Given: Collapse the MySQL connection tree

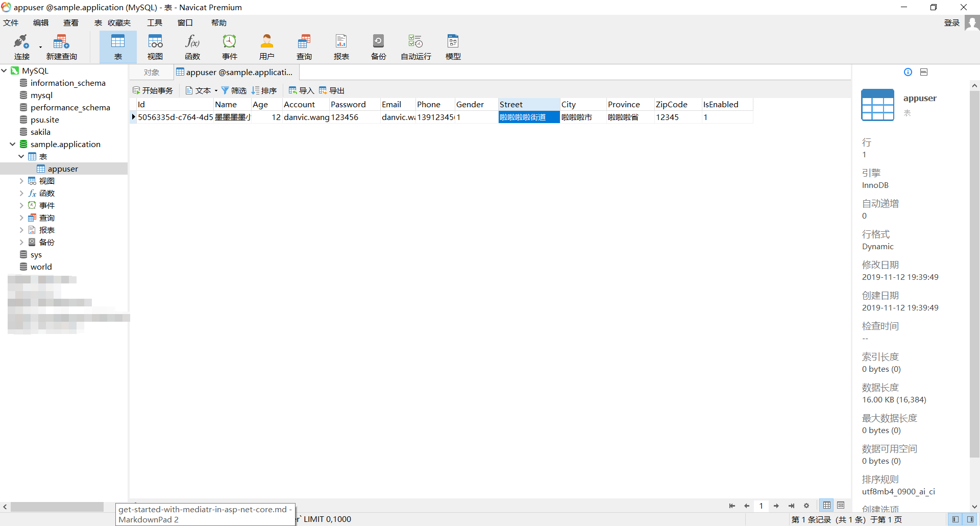Looking at the screenshot, I should coord(4,70).
